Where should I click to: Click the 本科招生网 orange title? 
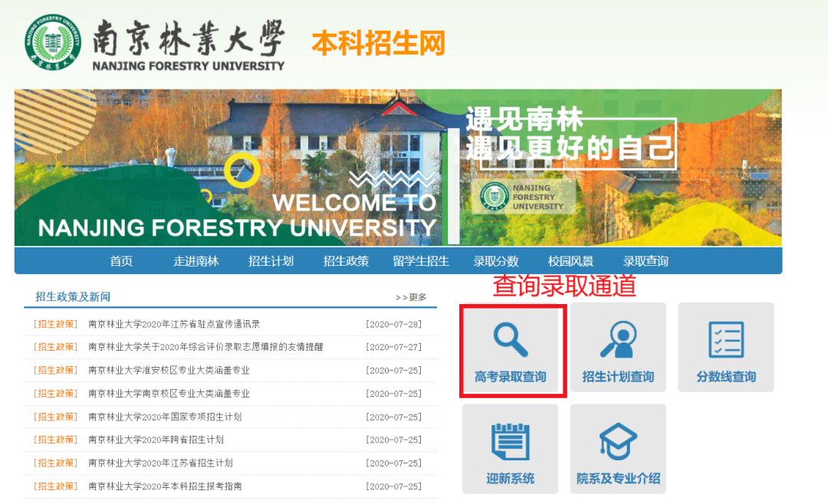coord(378,43)
